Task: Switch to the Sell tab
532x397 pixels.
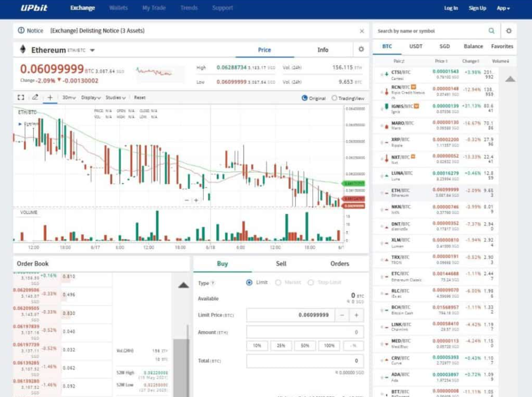Action: click(281, 264)
